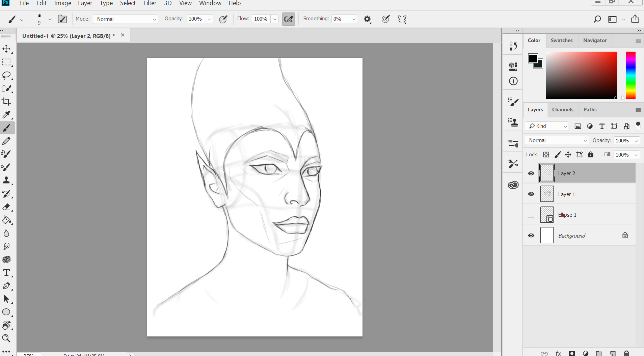
Task: Select the Eyedropper tool
Action: click(x=6, y=115)
